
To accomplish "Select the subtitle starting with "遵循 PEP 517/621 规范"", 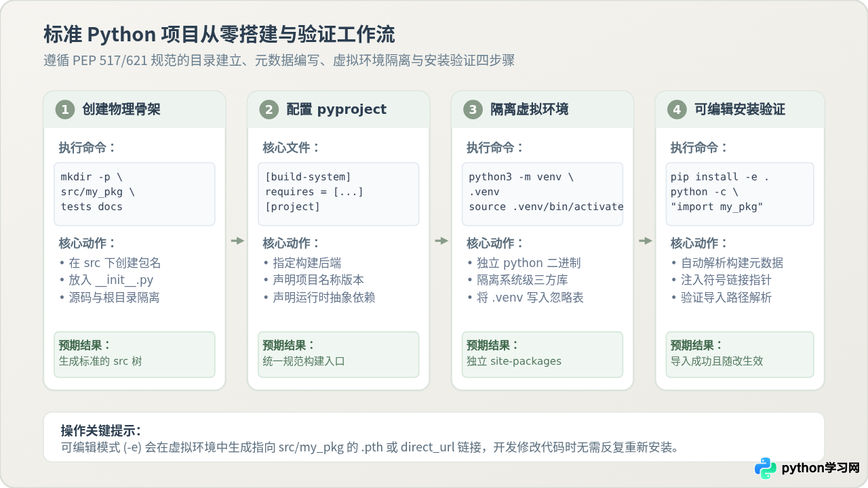I will point(279,60).
